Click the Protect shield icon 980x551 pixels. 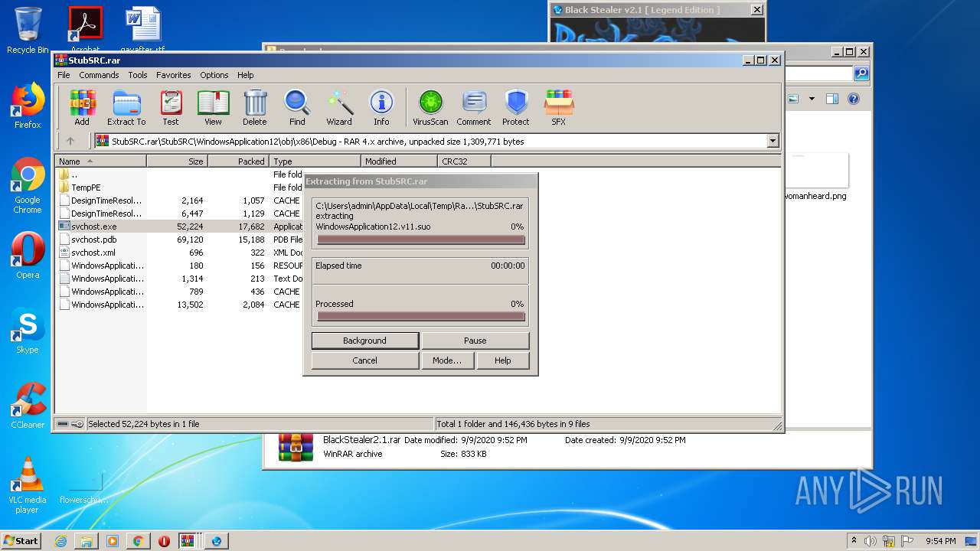point(516,107)
